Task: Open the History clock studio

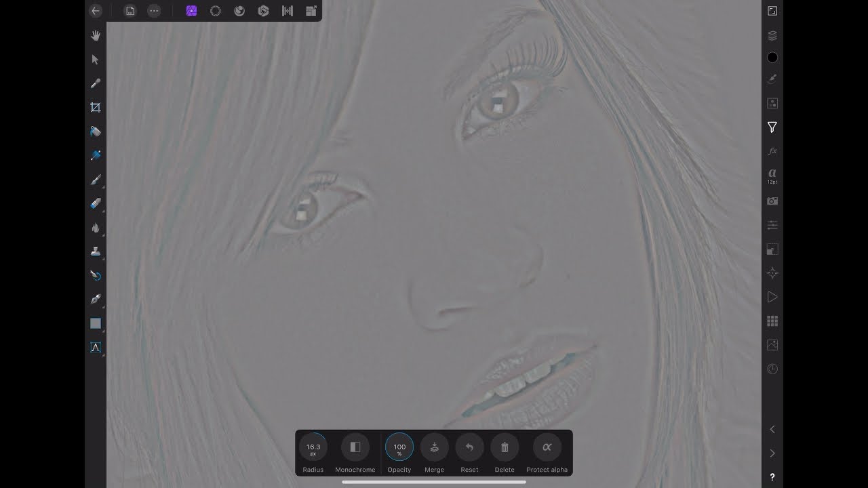Action: 772,369
